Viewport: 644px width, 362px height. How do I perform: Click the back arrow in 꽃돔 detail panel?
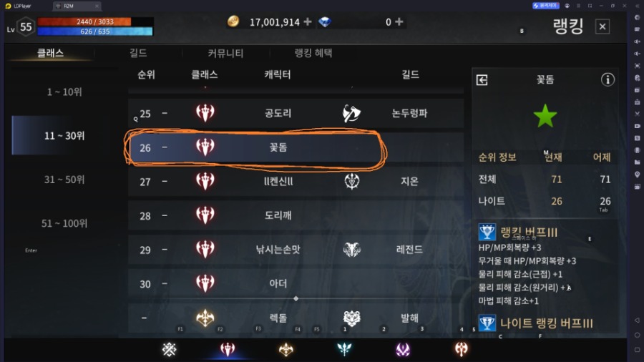point(482,79)
